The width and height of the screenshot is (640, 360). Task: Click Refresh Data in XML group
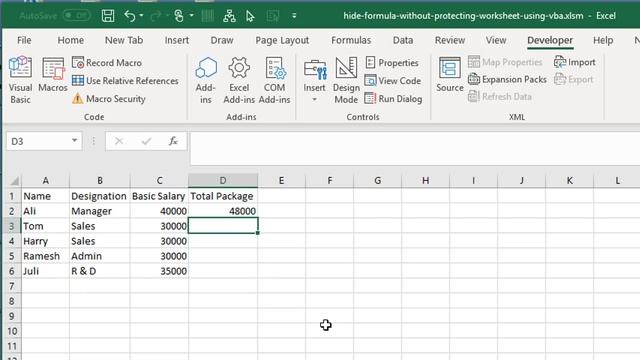(500, 97)
